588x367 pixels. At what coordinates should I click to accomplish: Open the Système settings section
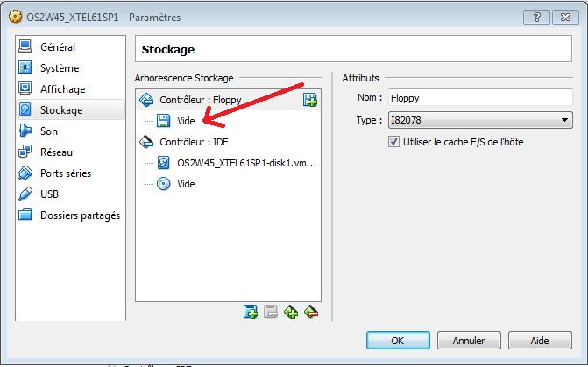pyautogui.click(x=60, y=68)
